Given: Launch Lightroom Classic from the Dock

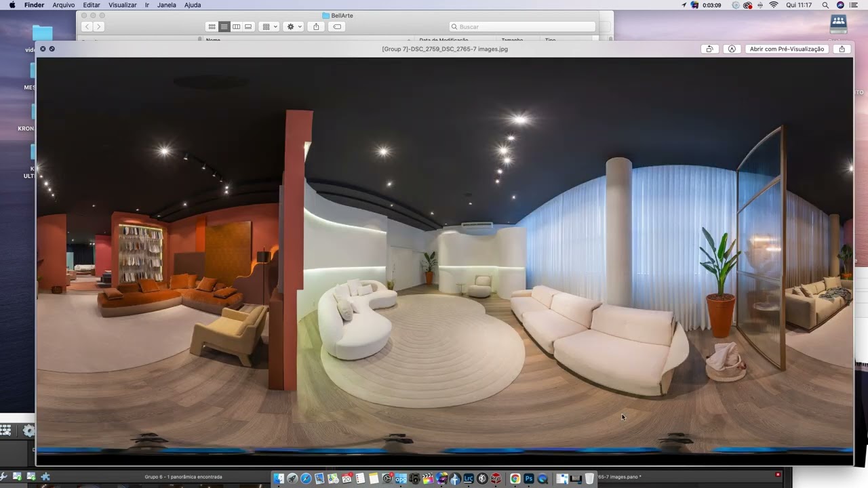Looking at the screenshot, I should pos(469,479).
